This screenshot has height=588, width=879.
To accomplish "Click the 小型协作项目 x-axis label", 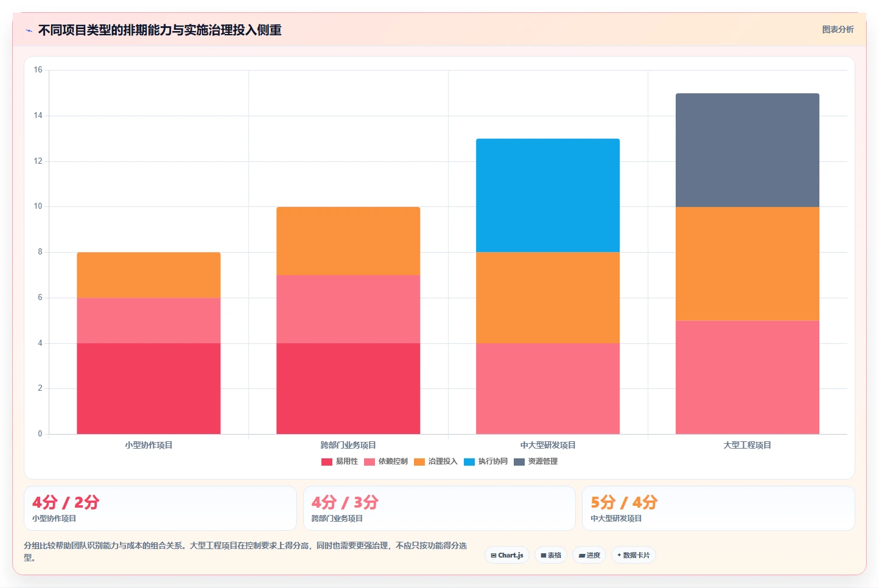I will [x=149, y=445].
